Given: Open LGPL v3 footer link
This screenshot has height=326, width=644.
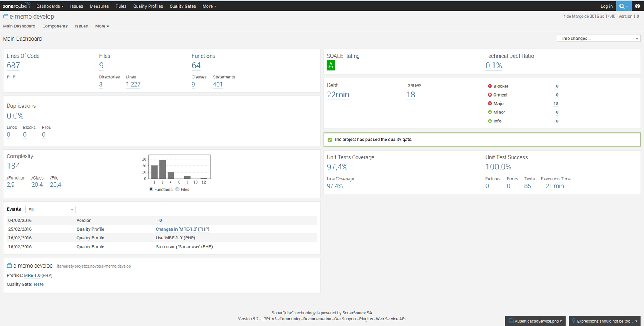Looking at the screenshot, I should [x=269, y=319].
